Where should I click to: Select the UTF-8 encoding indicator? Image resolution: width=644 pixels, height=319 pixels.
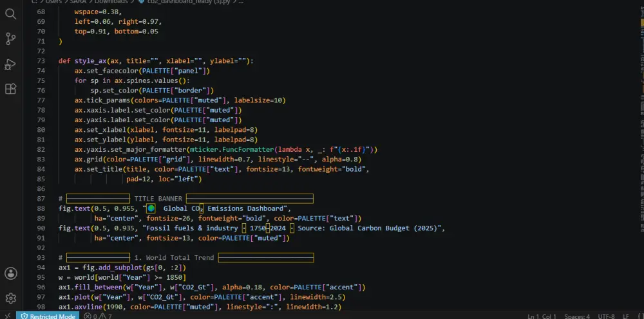(606, 316)
